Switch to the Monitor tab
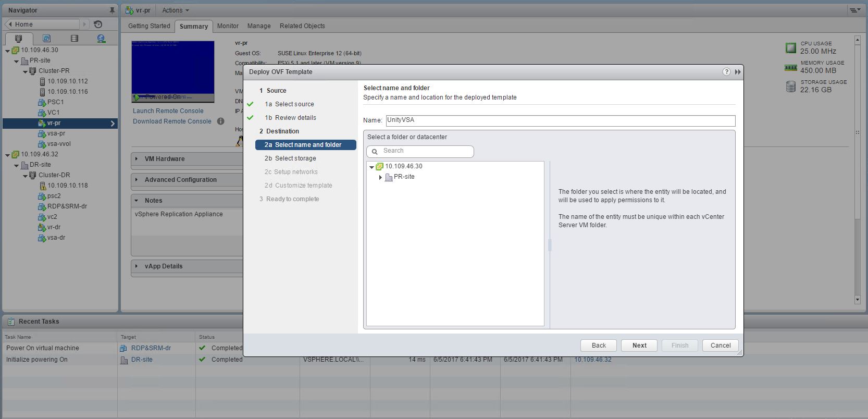This screenshot has height=419, width=868. (x=228, y=26)
